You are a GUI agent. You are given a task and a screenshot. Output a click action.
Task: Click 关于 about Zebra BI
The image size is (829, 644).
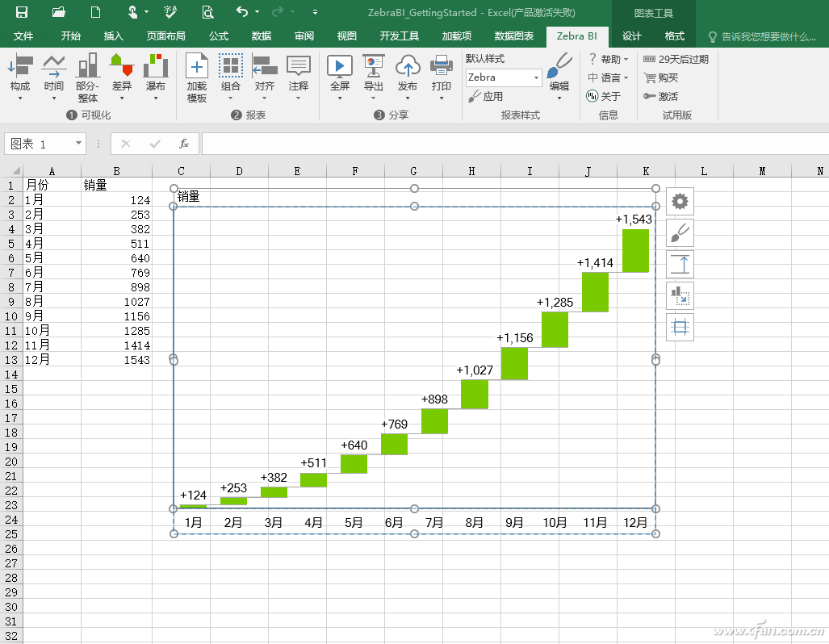tap(605, 96)
